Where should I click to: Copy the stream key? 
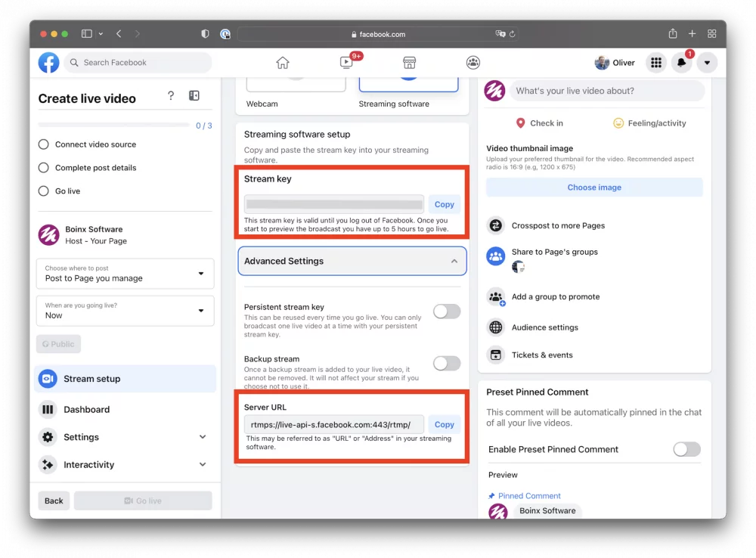coord(444,204)
